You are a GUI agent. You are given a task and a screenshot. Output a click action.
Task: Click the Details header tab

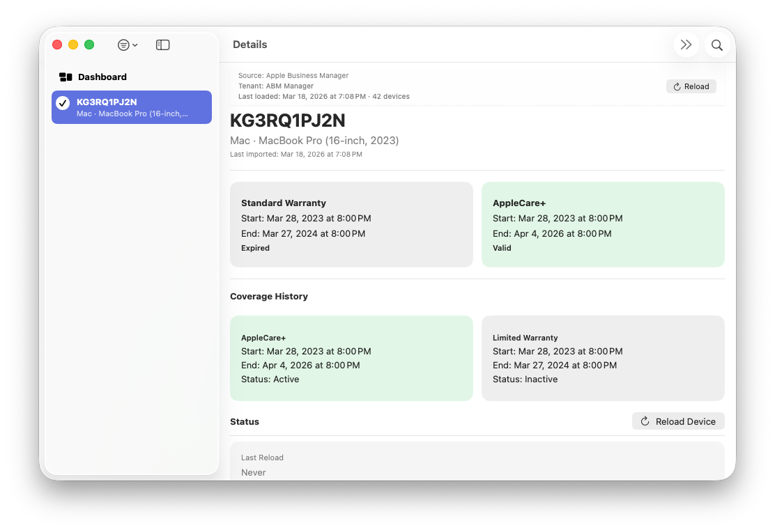[250, 44]
